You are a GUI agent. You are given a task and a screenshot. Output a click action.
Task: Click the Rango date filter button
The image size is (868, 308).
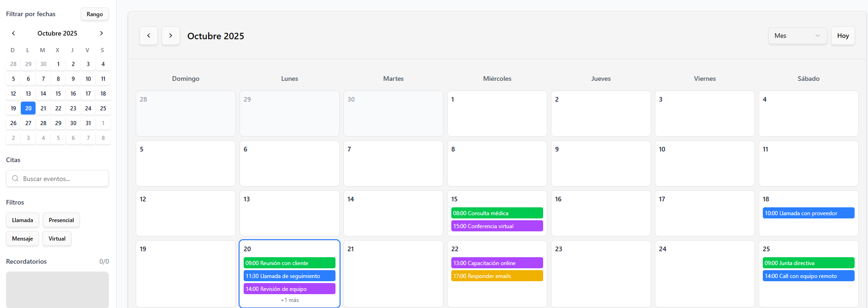click(x=95, y=14)
